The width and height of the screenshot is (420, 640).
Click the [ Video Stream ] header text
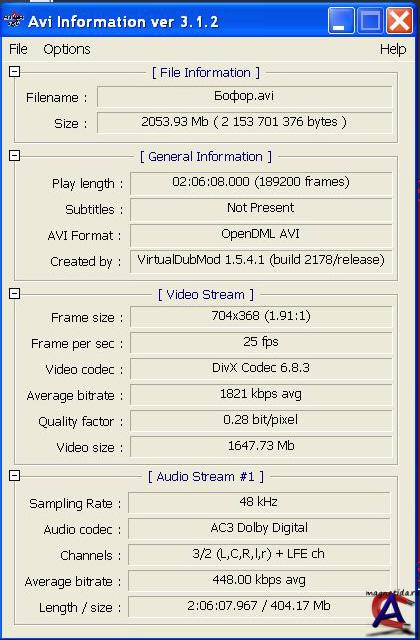click(206, 295)
